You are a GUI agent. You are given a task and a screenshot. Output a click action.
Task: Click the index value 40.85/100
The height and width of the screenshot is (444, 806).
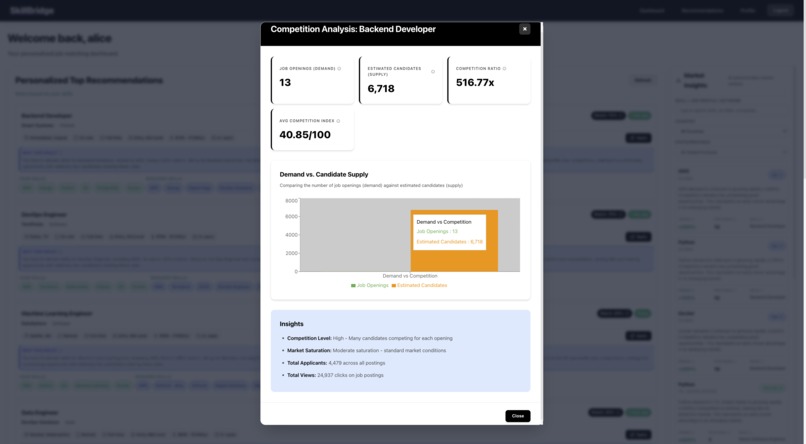305,135
